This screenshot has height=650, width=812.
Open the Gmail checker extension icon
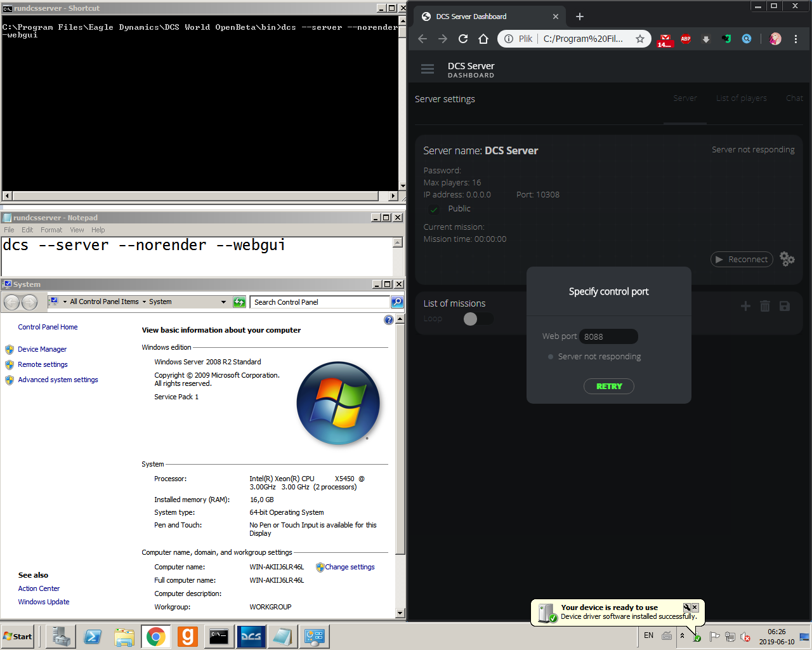pos(665,40)
